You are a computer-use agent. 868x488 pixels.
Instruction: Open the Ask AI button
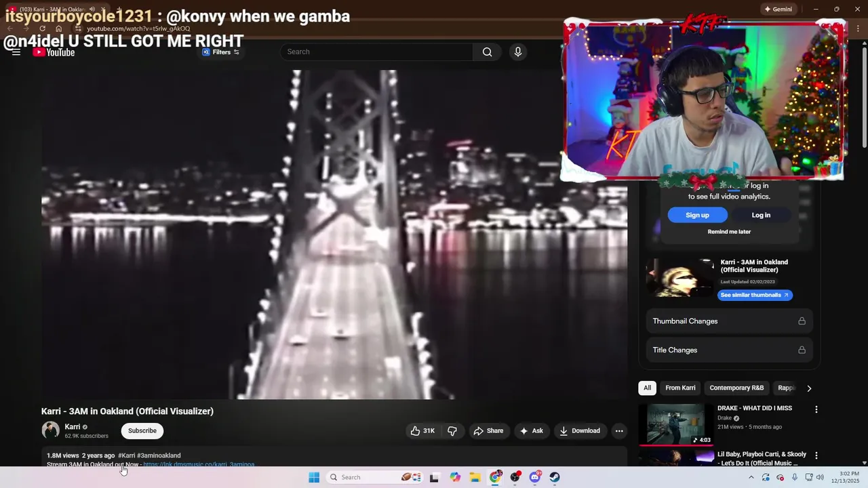pyautogui.click(x=531, y=430)
